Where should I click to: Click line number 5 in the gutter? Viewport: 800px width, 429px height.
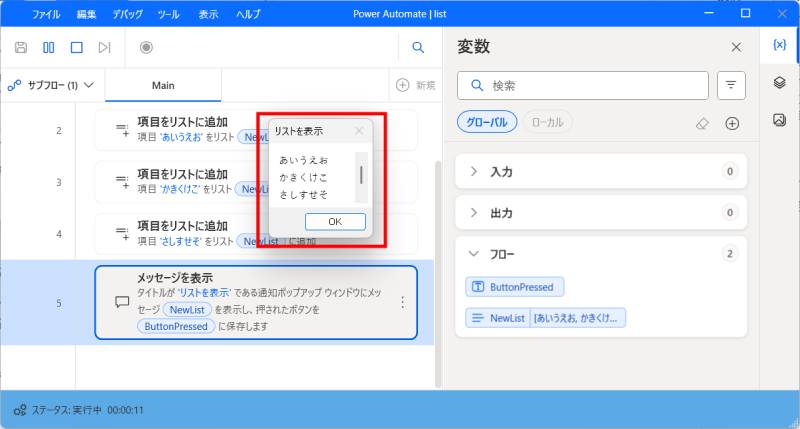click(x=59, y=303)
